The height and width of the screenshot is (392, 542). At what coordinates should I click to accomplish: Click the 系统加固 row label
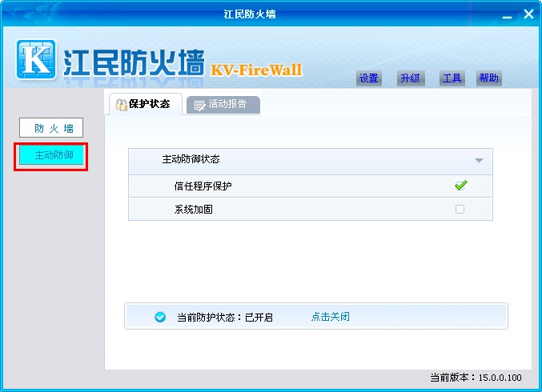pyautogui.click(x=193, y=210)
